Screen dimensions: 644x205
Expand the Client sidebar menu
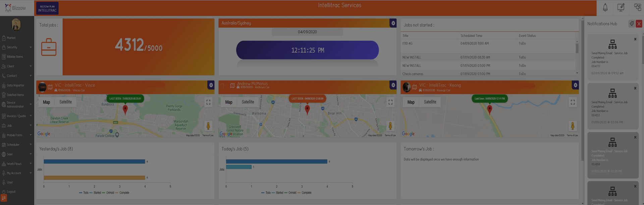pos(17,66)
